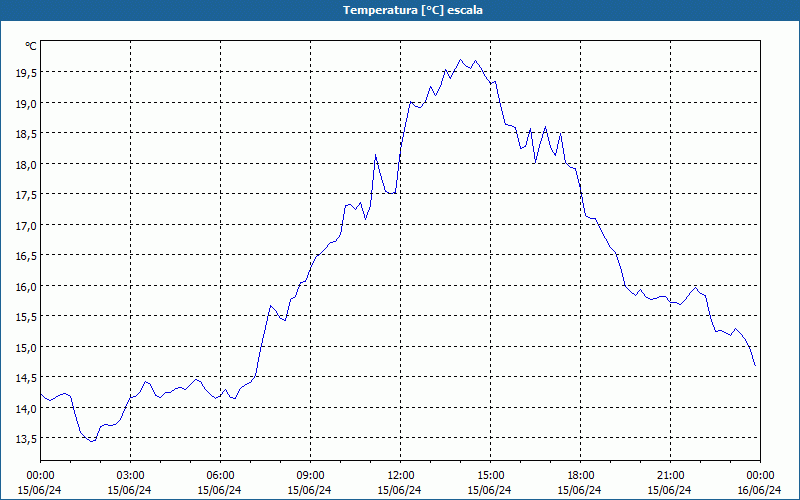Click the 03:00 time label
The height and width of the screenshot is (500, 800).
click(x=130, y=475)
